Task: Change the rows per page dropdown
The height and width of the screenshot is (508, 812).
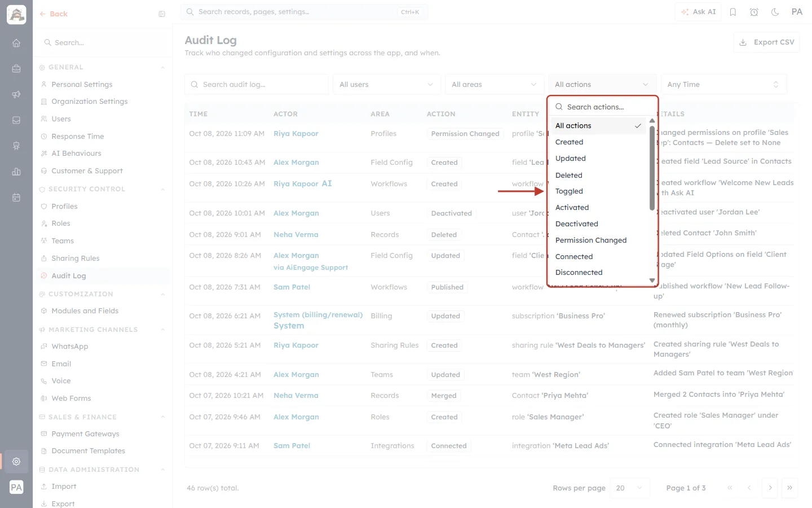Action: (630, 488)
